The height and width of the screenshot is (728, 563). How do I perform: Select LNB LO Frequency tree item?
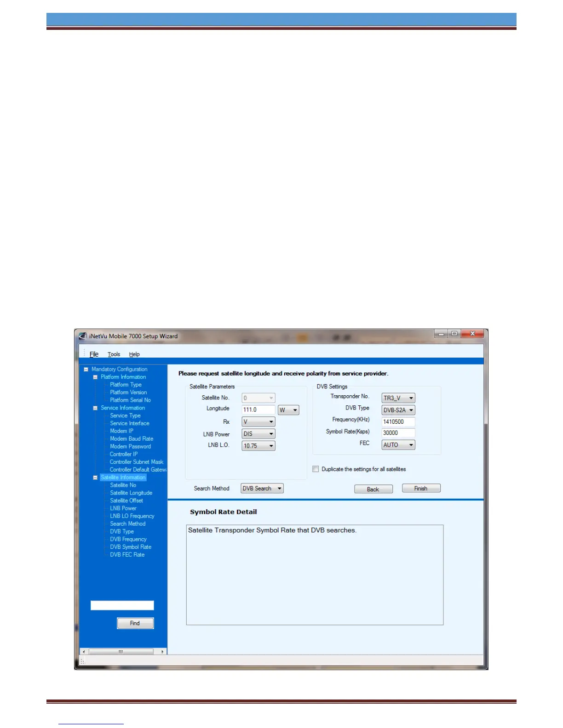132,516
